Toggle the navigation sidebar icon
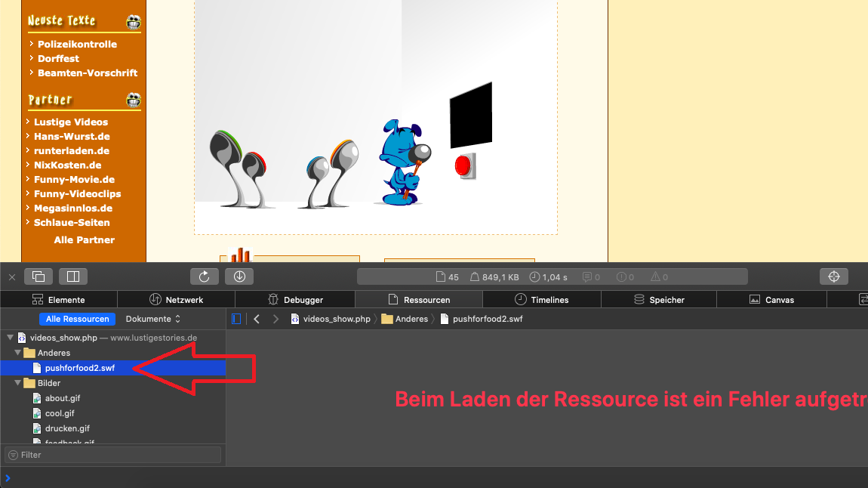Screen dimensions: 868x488 click(237, 319)
